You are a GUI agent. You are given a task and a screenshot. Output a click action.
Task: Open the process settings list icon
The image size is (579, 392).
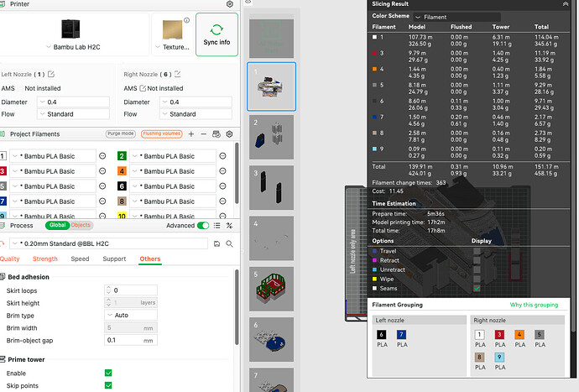pyautogui.click(x=216, y=225)
